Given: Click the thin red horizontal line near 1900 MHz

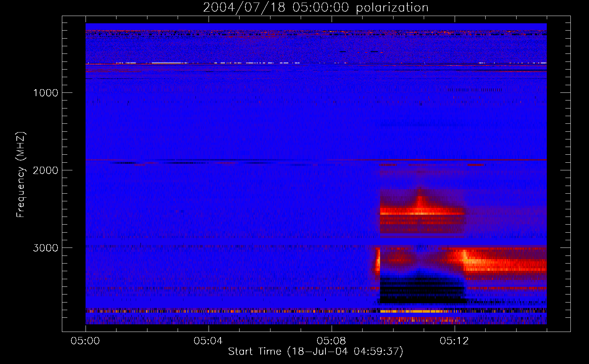Looking at the screenshot, I should pyautogui.click(x=316, y=160).
